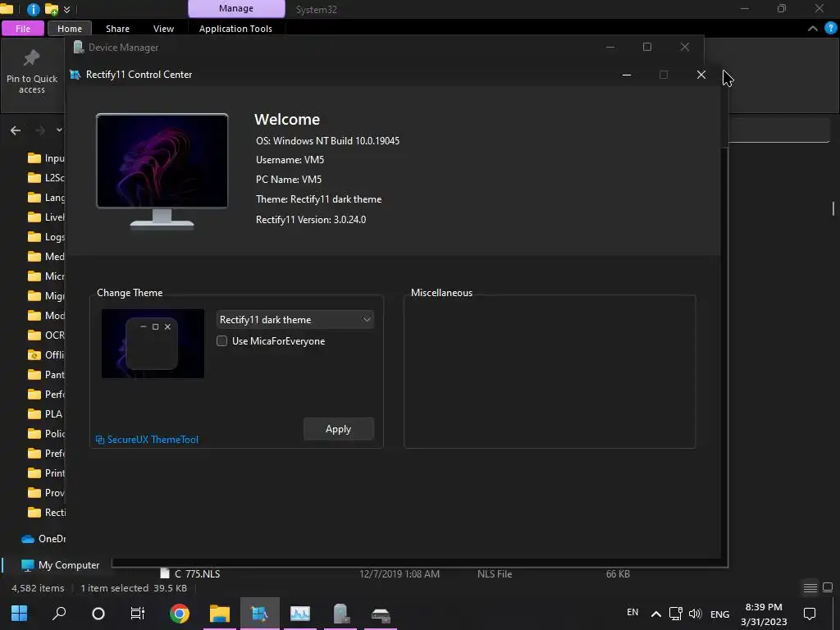The width and height of the screenshot is (840, 630).
Task: Switch to the Share ribbon tab
Action: click(117, 29)
